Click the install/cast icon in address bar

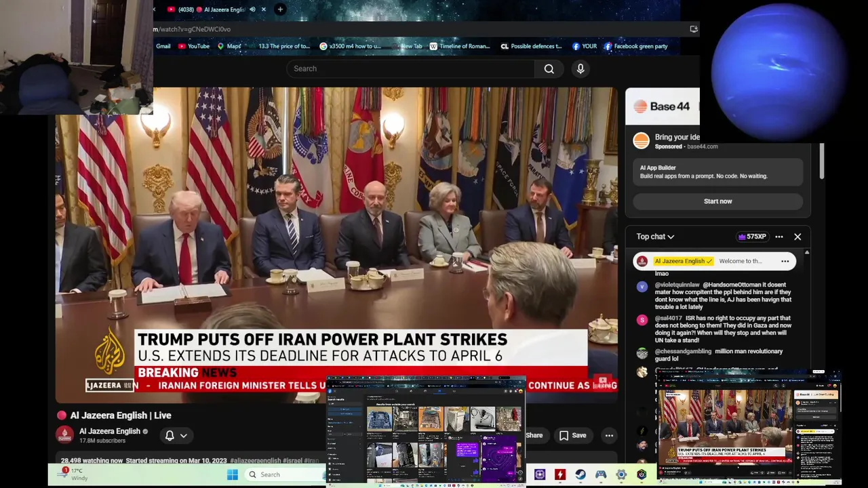pos(693,29)
